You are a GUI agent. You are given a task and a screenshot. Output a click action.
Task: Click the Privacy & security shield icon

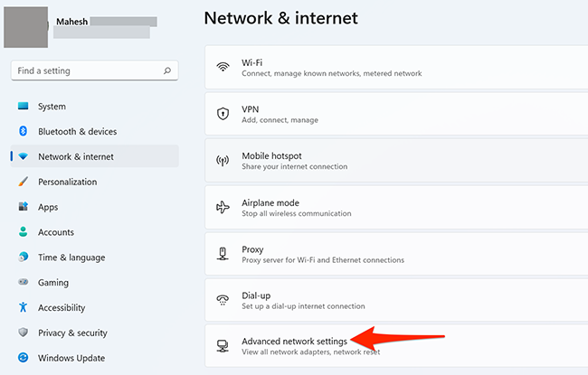pyautogui.click(x=24, y=333)
